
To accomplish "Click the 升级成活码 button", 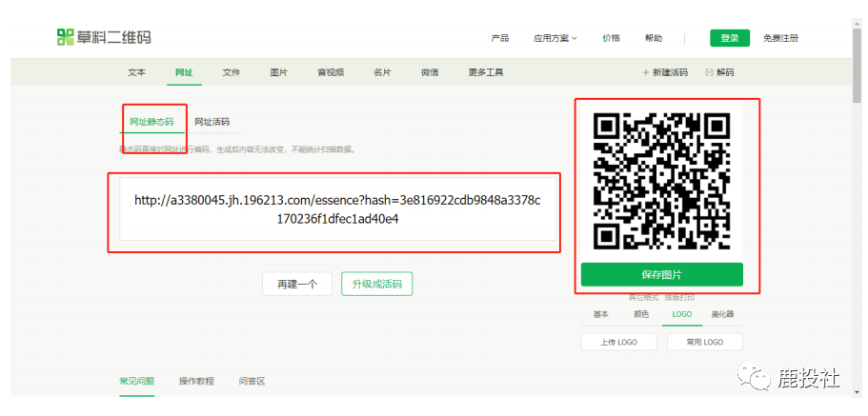I will click(x=377, y=284).
